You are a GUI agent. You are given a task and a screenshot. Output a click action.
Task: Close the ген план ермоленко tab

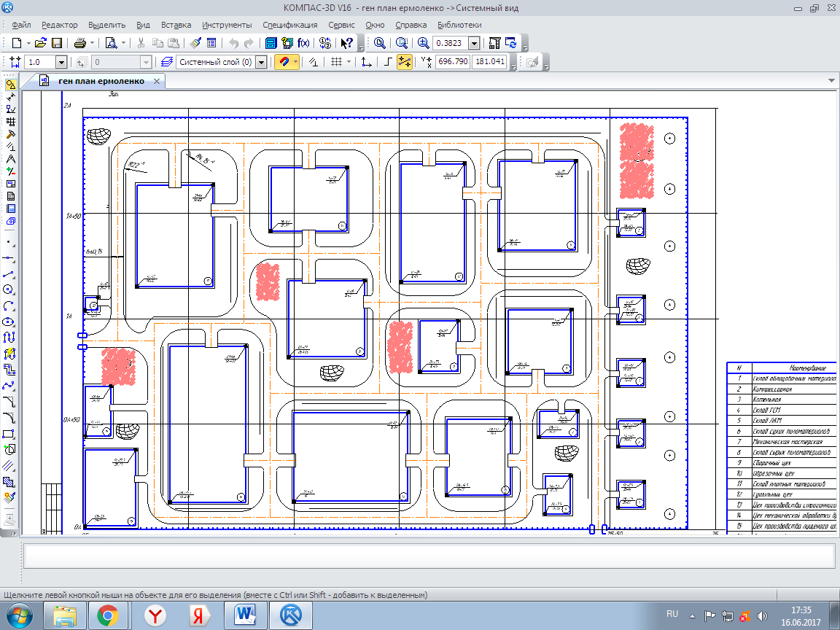coord(157,82)
